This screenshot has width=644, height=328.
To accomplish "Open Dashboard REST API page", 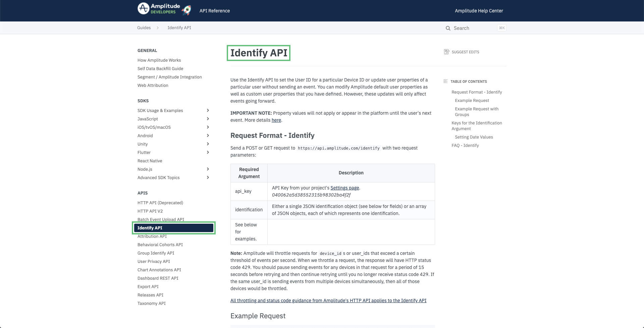I will [158, 278].
